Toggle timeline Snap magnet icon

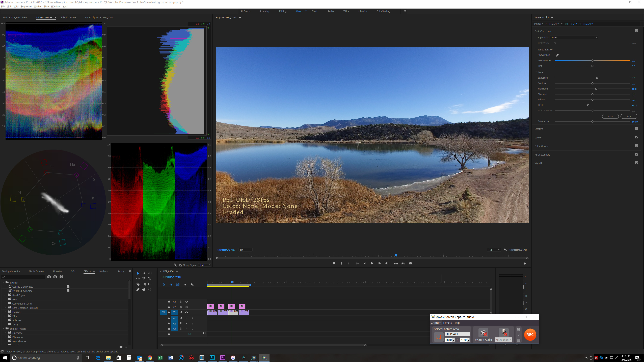(x=171, y=285)
